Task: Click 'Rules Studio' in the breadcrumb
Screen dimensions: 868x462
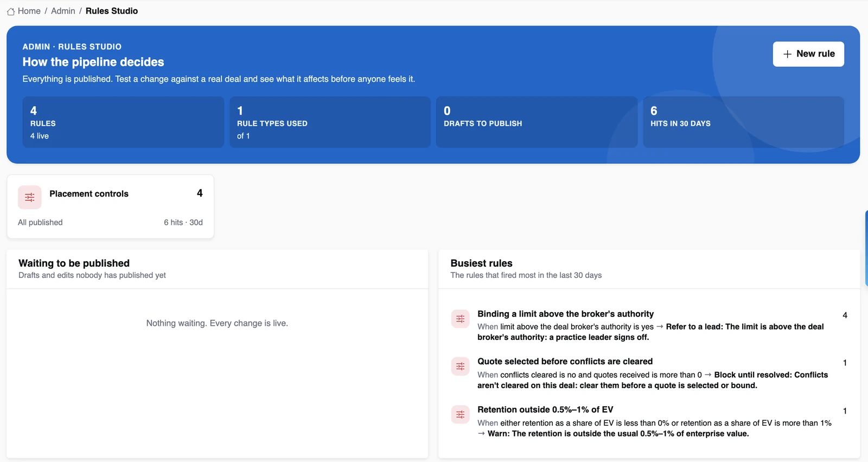Action: tap(112, 11)
